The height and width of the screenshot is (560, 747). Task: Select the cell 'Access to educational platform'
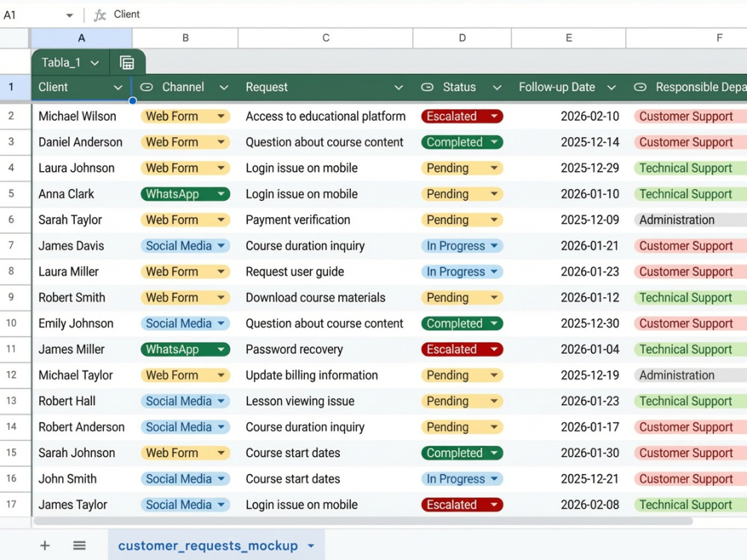(326, 116)
